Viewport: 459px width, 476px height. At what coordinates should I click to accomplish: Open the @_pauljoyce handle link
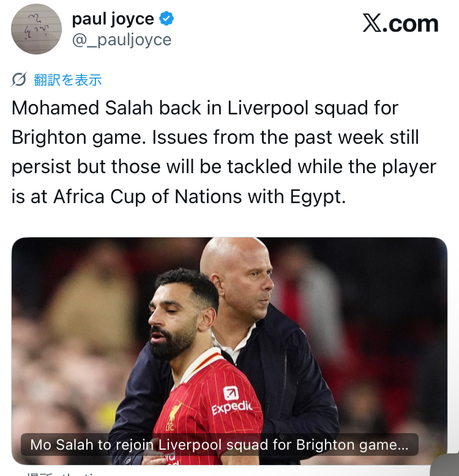pyautogui.click(x=122, y=40)
